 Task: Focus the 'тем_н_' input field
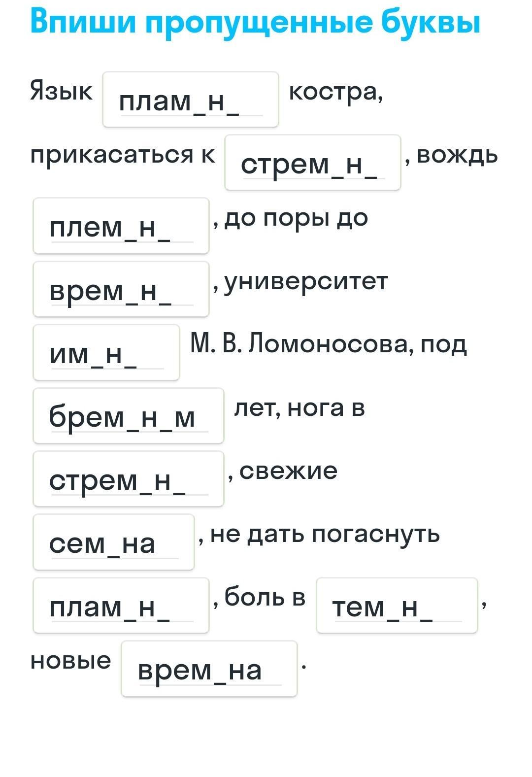[397, 606]
